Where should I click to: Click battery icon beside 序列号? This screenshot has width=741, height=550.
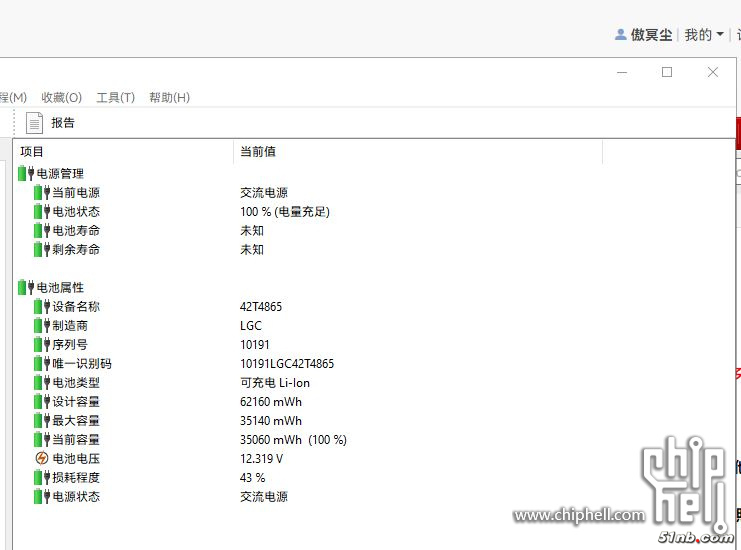42,344
